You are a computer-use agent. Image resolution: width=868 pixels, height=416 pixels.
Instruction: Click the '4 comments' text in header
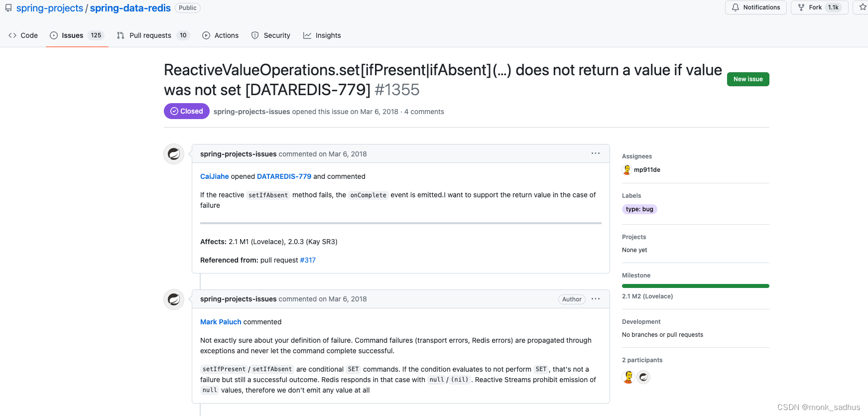424,112
